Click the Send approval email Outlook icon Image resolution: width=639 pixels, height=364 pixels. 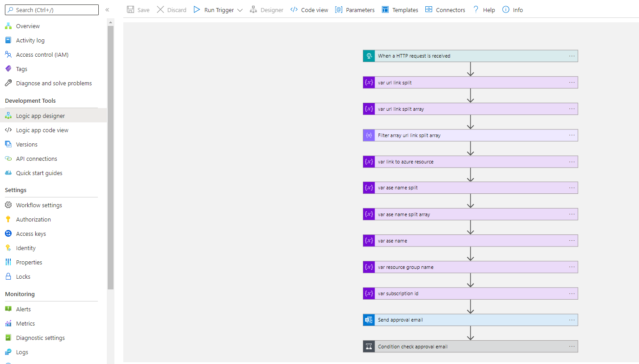[368, 320]
